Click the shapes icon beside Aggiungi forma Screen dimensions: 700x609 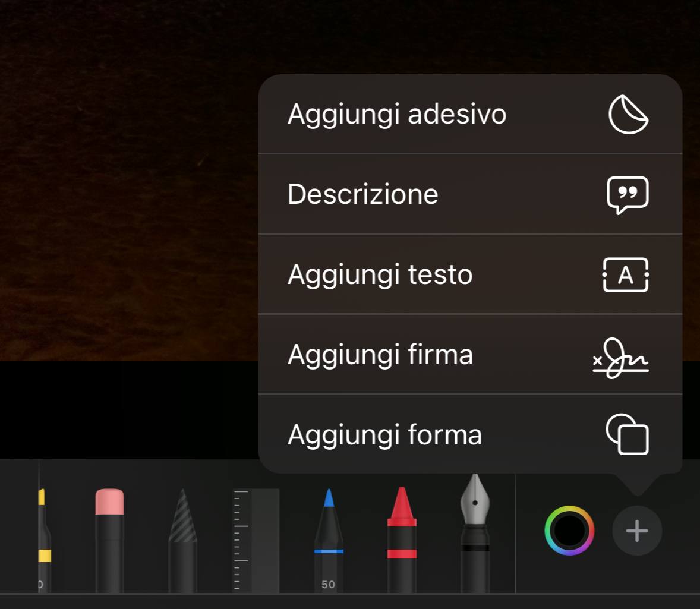[628, 434]
